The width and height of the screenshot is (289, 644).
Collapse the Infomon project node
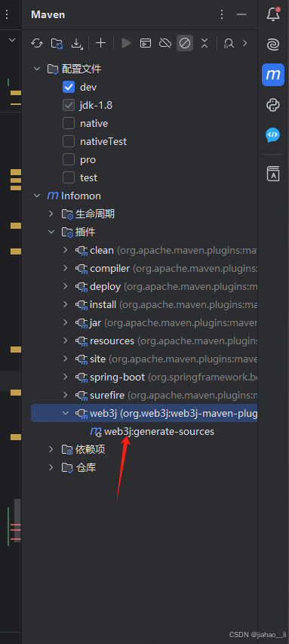[37, 196]
